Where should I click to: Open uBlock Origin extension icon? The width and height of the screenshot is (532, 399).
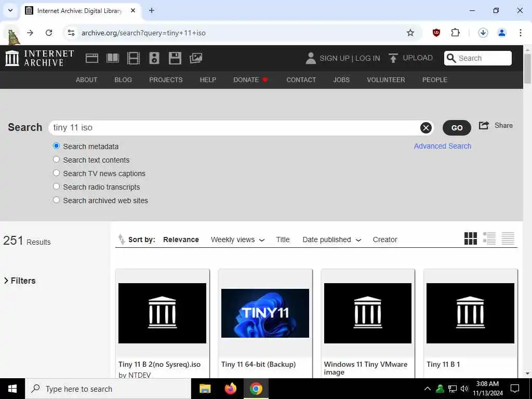coord(436,33)
